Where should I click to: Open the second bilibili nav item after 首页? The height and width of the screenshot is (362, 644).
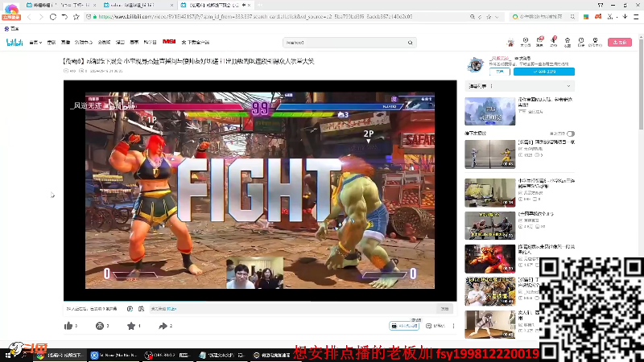52,43
